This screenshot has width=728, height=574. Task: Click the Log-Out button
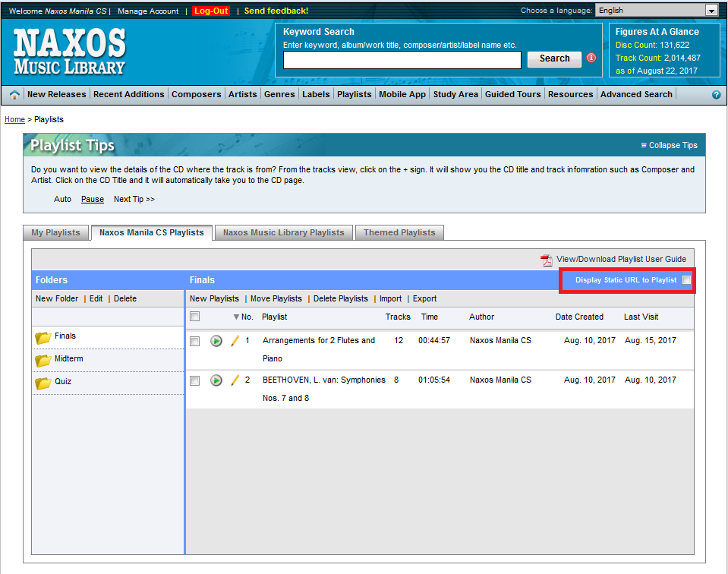[x=211, y=11]
